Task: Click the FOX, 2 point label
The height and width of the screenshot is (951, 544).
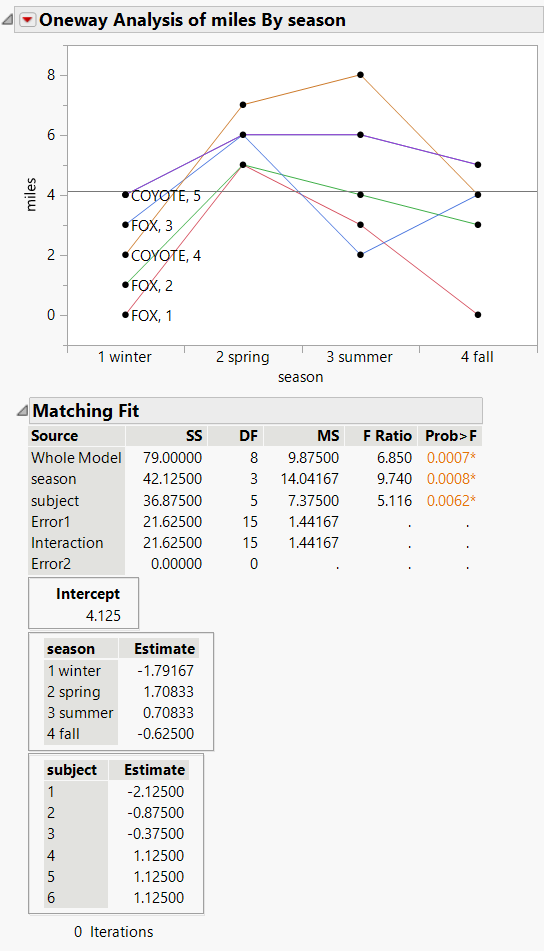Action: coord(152,286)
